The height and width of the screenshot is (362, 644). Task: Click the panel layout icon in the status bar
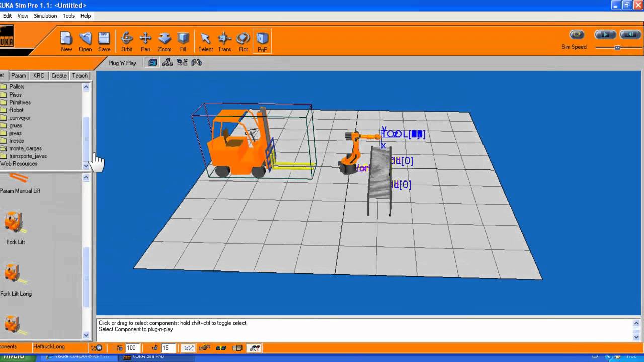(x=238, y=348)
